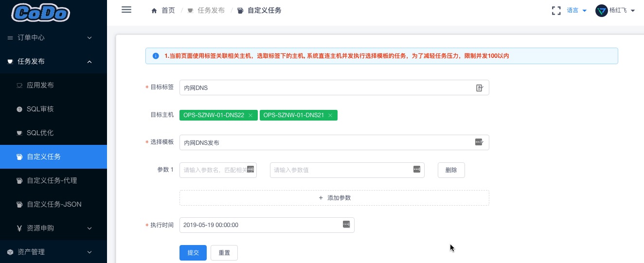
Task: Click the 任务发布 breadcrumb link
Action: tap(211, 10)
